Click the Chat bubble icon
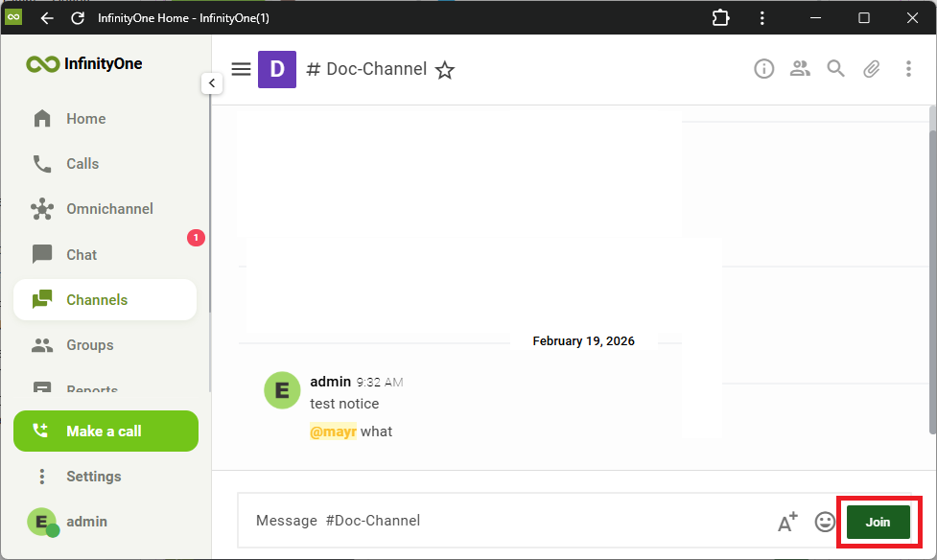The width and height of the screenshot is (937, 560). (x=42, y=255)
